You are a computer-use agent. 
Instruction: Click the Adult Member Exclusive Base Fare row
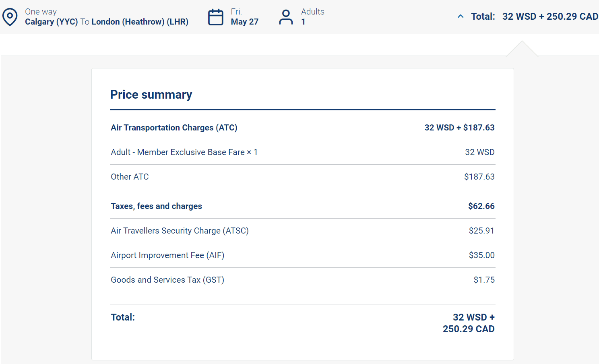point(184,152)
